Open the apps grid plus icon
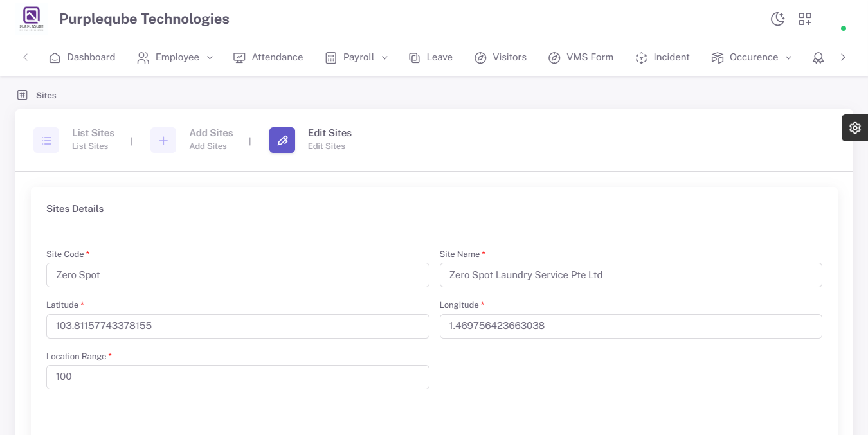Image resolution: width=868 pixels, height=435 pixels. tap(805, 19)
